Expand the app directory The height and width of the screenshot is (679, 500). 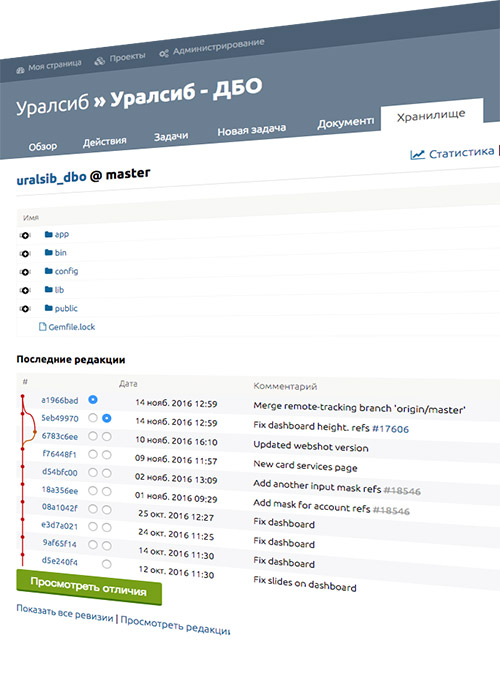tap(25, 236)
